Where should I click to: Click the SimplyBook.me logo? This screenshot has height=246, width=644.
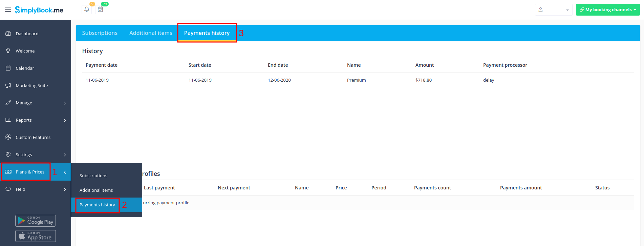tap(39, 10)
